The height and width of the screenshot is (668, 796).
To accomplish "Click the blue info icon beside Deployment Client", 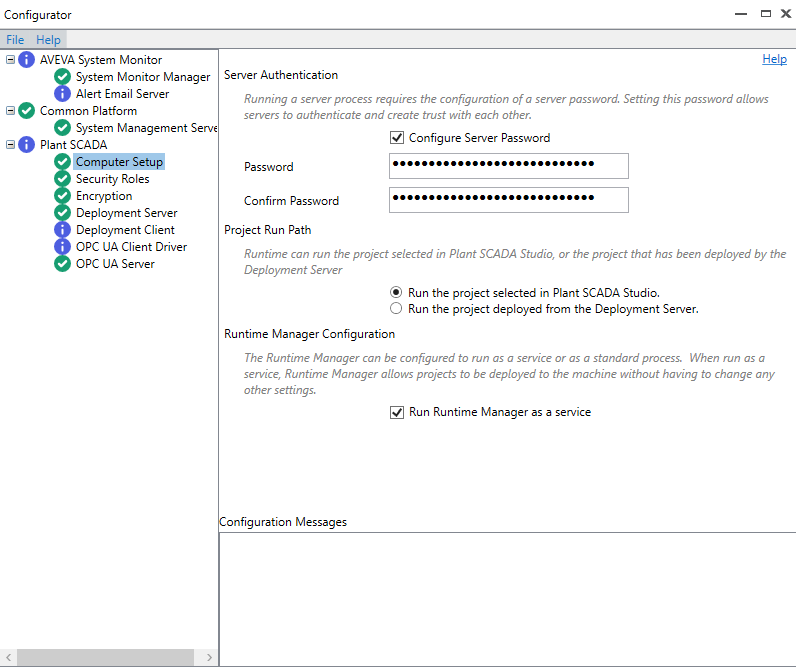I will (x=63, y=230).
